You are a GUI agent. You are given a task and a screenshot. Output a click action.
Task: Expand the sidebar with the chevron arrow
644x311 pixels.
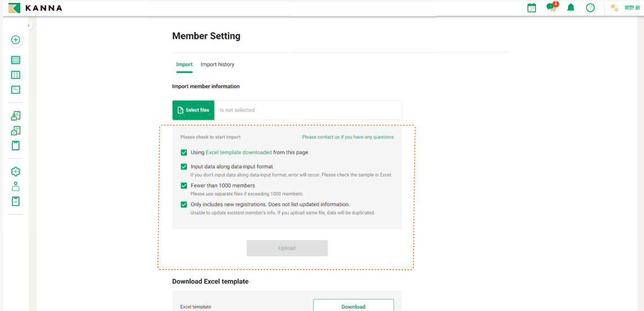tap(29, 25)
